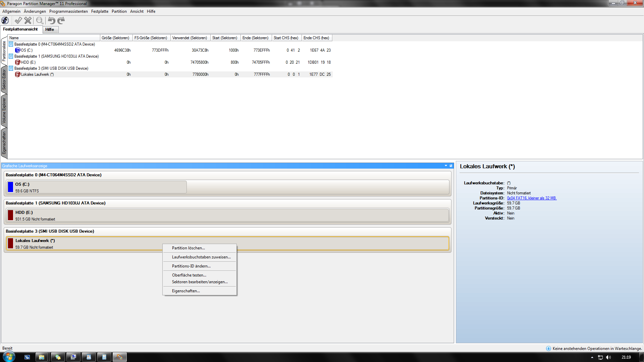Open the Programmassistenten menu

tap(68, 11)
